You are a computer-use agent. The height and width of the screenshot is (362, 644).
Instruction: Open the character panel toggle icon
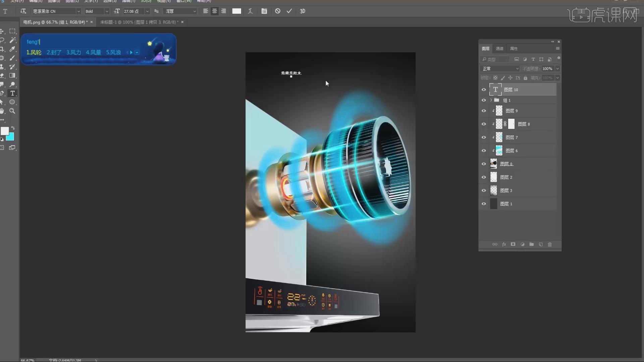click(x=264, y=11)
